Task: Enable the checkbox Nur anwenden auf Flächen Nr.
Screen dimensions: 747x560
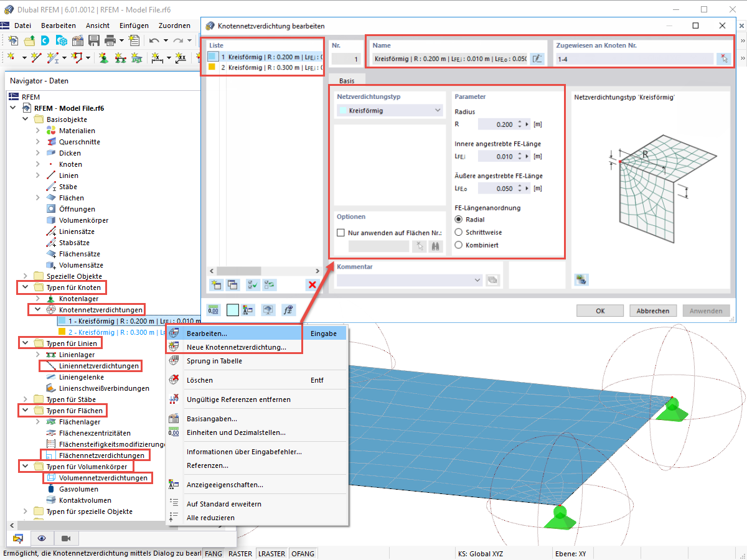Action: click(x=341, y=232)
